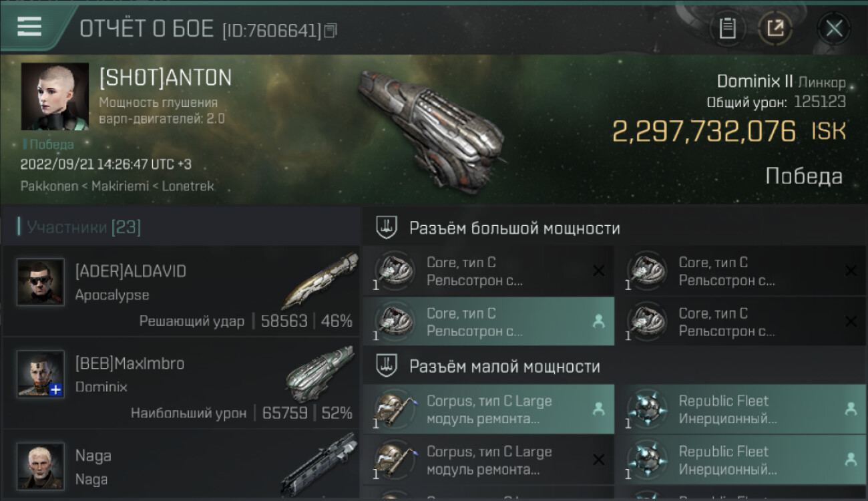Image resolution: width=868 pixels, height=501 pixels.
Task: Click the Apocalypse ship icon
Action: 320,281
